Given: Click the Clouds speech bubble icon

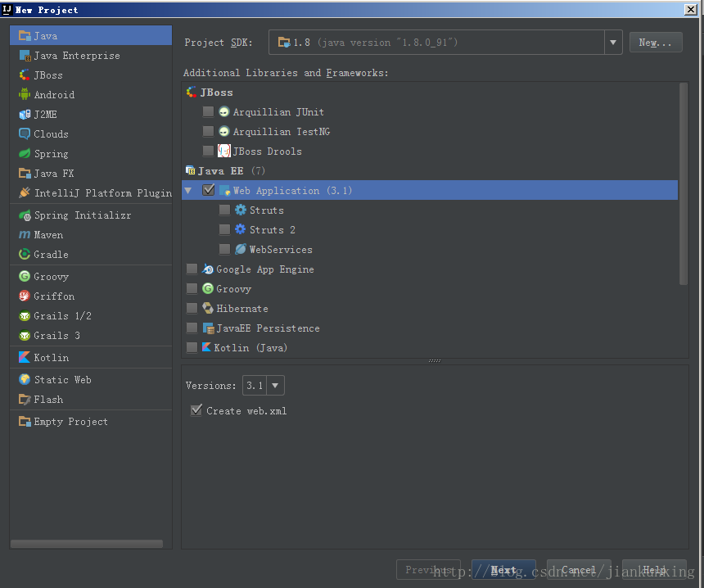Looking at the screenshot, I should click(x=25, y=133).
